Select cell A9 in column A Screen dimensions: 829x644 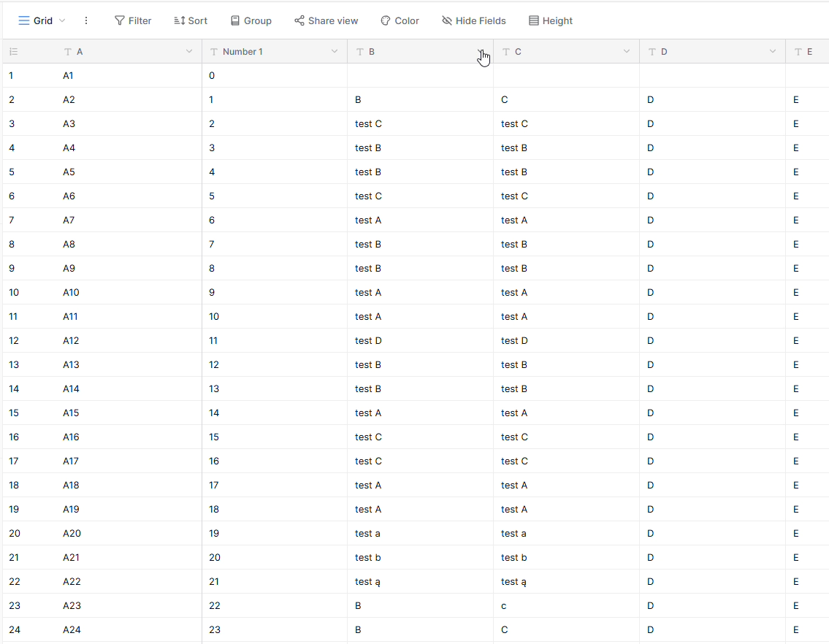129,269
